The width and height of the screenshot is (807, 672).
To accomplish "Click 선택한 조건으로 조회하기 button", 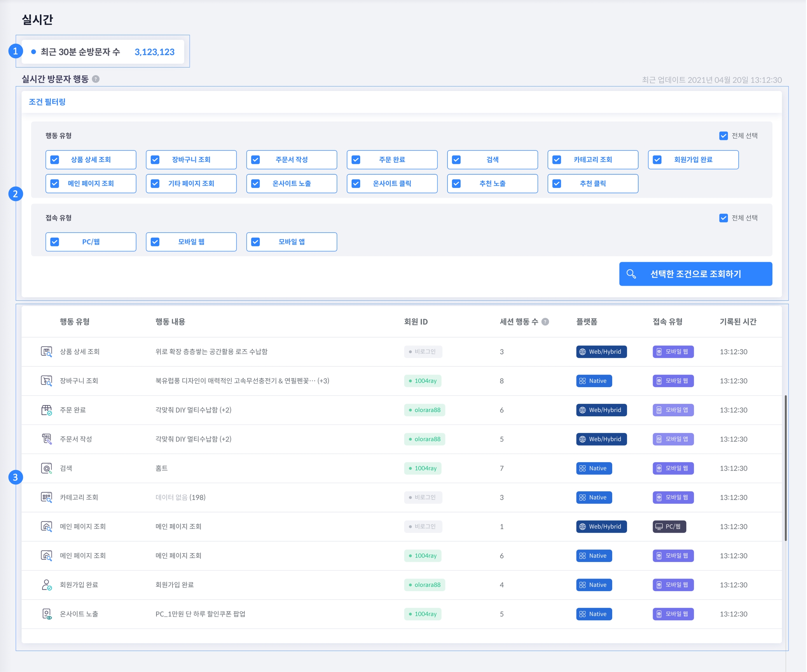I will [696, 274].
